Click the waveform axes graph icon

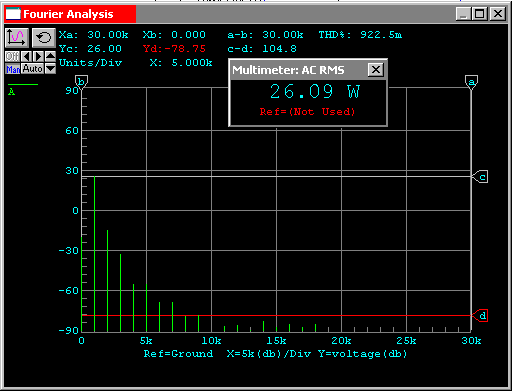pyautogui.click(x=17, y=37)
